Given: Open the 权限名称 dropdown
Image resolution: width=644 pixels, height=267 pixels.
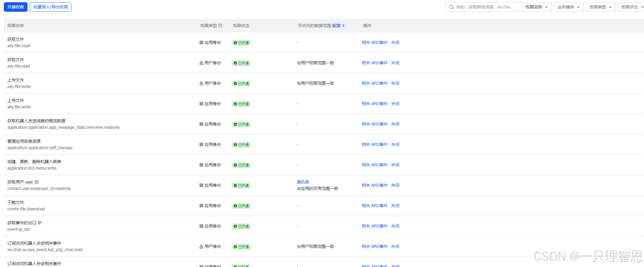Looking at the screenshot, I should (537, 7).
